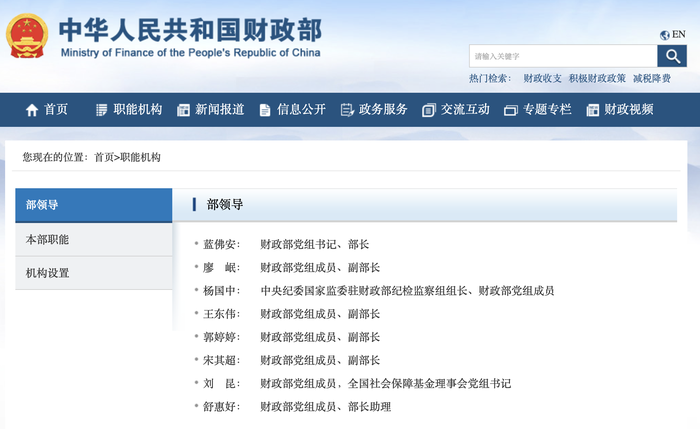Open 郭婷婷 leader profile
700x429 pixels.
coord(219,337)
